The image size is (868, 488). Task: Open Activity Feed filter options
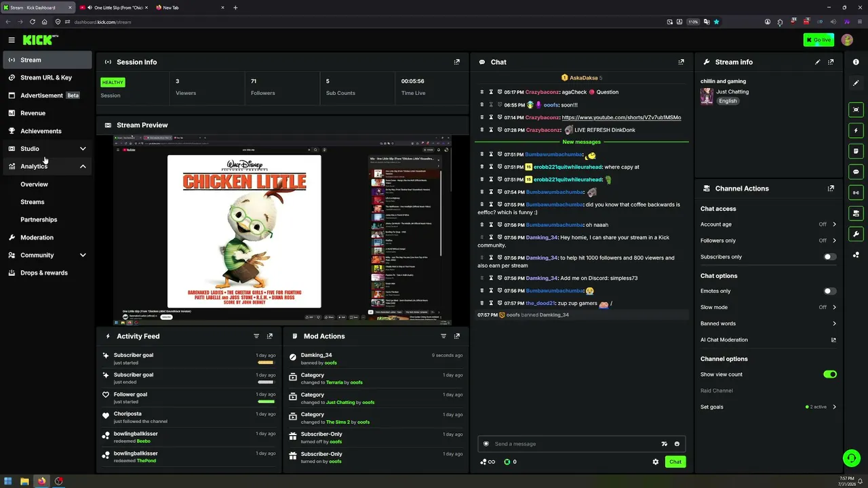coord(256,336)
